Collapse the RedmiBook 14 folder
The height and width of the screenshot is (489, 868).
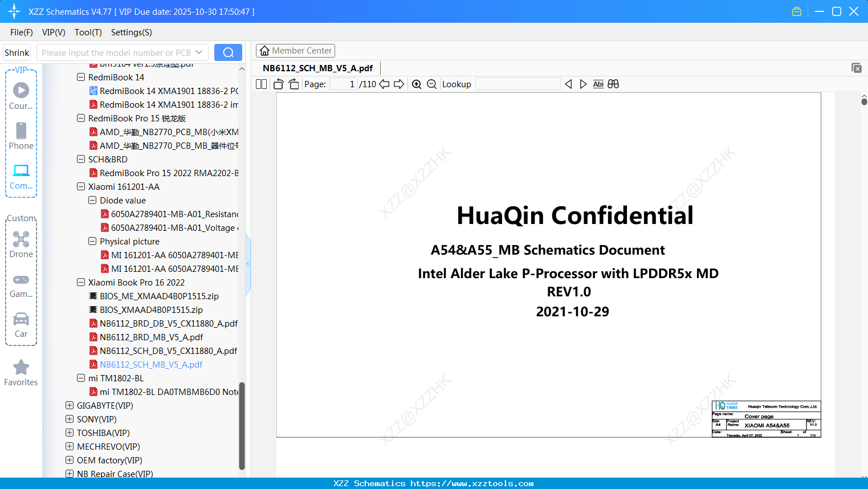[x=81, y=77]
